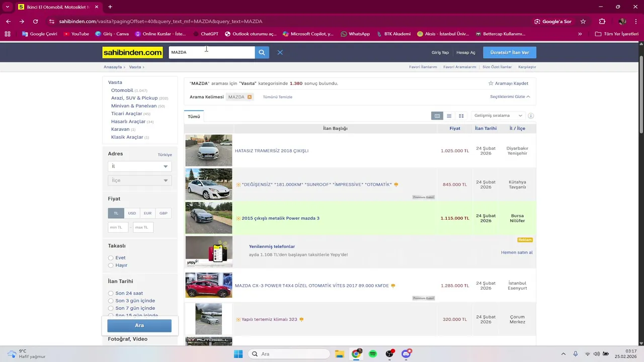This screenshot has height=362, width=644.
Task: Open the Google Çeviri bookmark
Action: (x=39, y=34)
